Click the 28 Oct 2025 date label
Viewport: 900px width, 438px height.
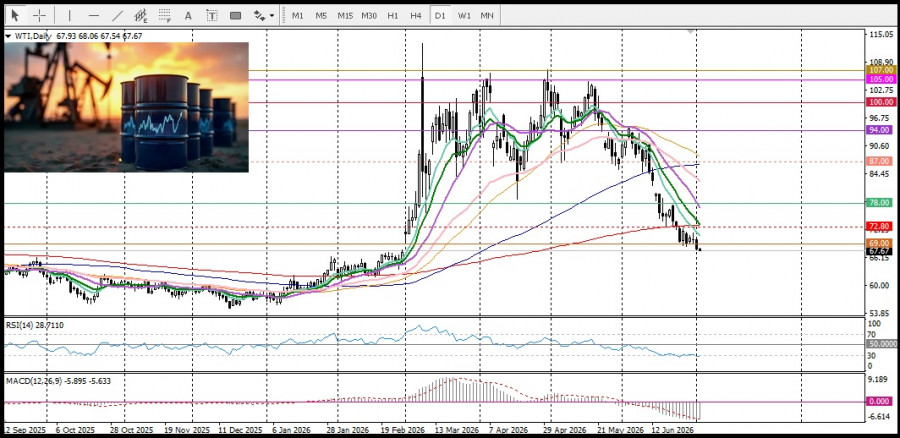click(x=131, y=429)
